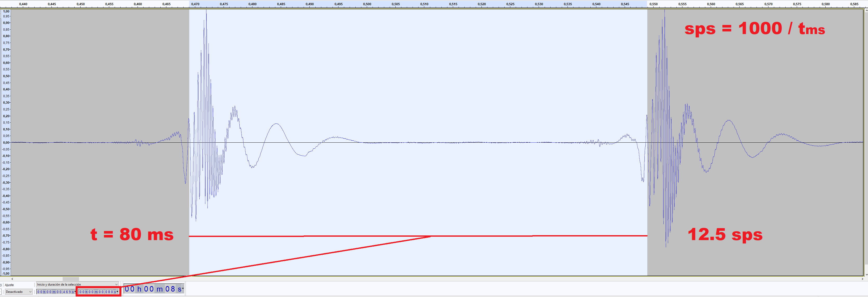Open selection duration time format arrow
Screen dimensions: 868x297
click(117, 292)
